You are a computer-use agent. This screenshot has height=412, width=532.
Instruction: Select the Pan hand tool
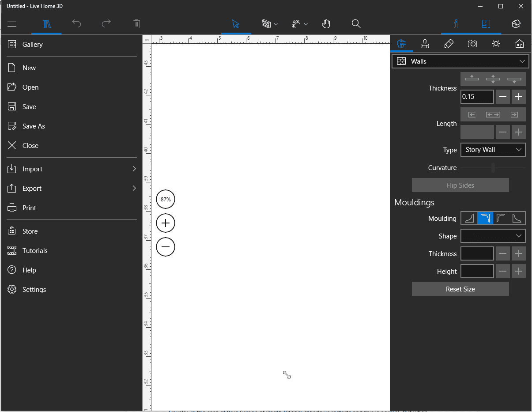pos(326,24)
